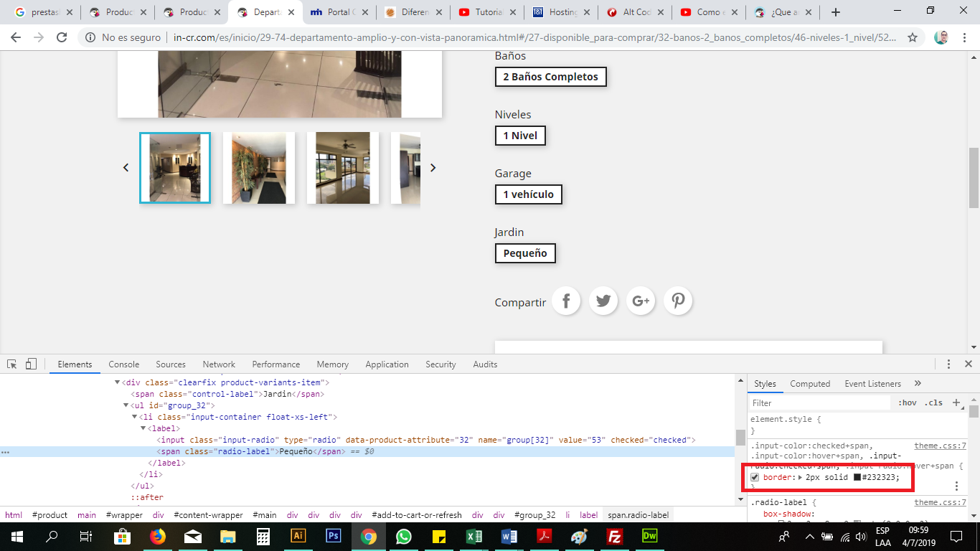View site info next to No es seguro

(90, 38)
